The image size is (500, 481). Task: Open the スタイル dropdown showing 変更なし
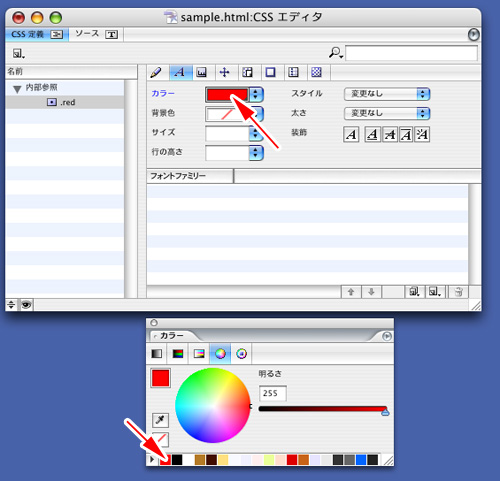click(387, 94)
